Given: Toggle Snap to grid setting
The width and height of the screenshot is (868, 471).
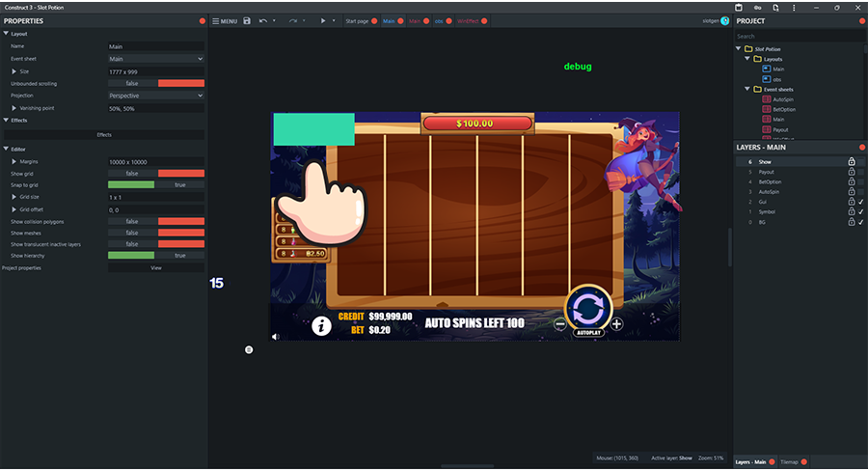Looking at the screenshot, I should (x=156, y=184).
